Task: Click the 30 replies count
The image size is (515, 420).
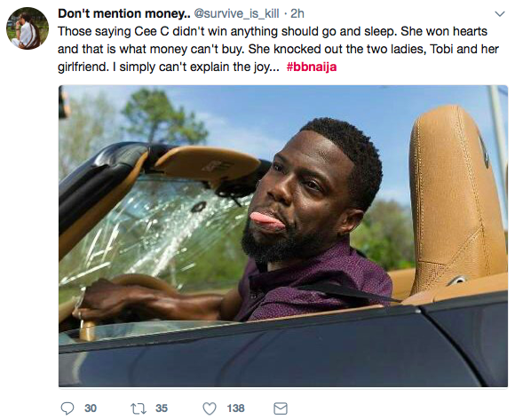Action: [x=91, y=408]
